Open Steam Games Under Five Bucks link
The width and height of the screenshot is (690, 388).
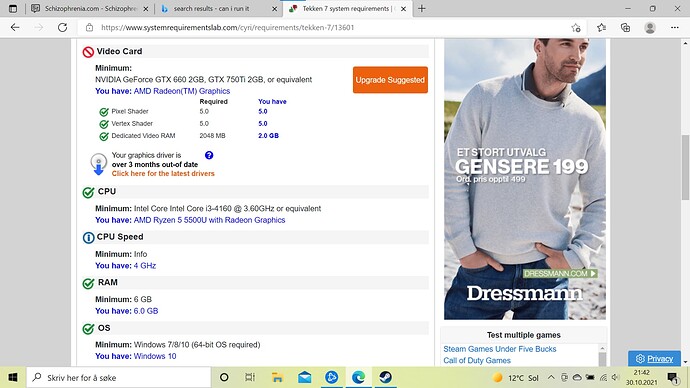tap(499, 349)
